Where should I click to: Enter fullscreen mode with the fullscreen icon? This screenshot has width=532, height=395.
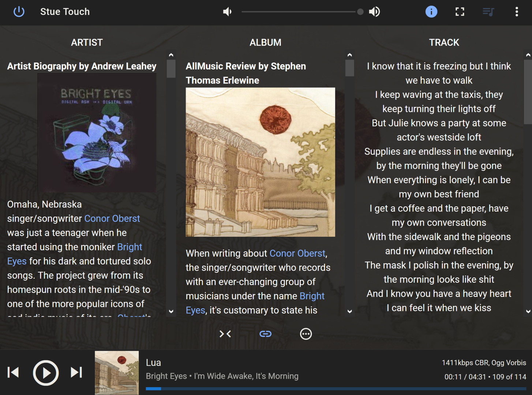pos(460,12)
